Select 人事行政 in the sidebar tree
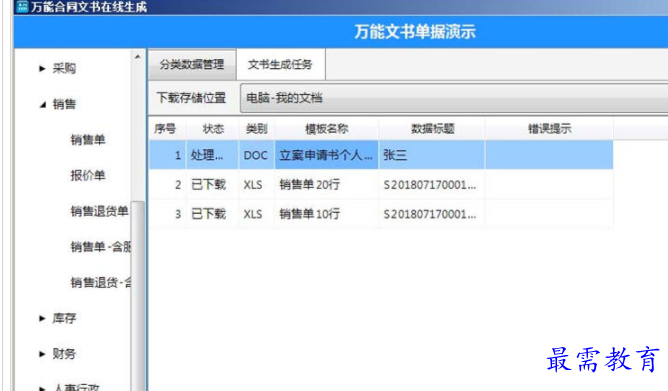Image resolution: width=668 pixels, height=391 pixels. [x=76, y=387]
